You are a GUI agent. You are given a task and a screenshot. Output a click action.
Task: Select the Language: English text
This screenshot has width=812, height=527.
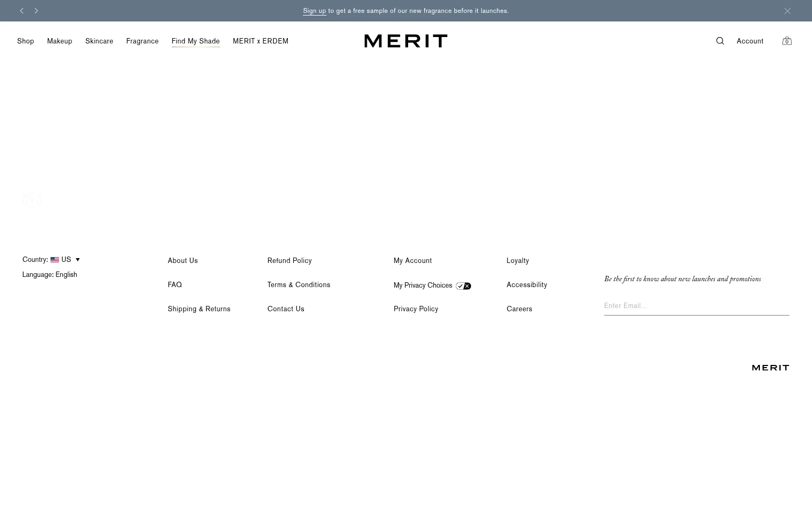click(x=49, y=275)
